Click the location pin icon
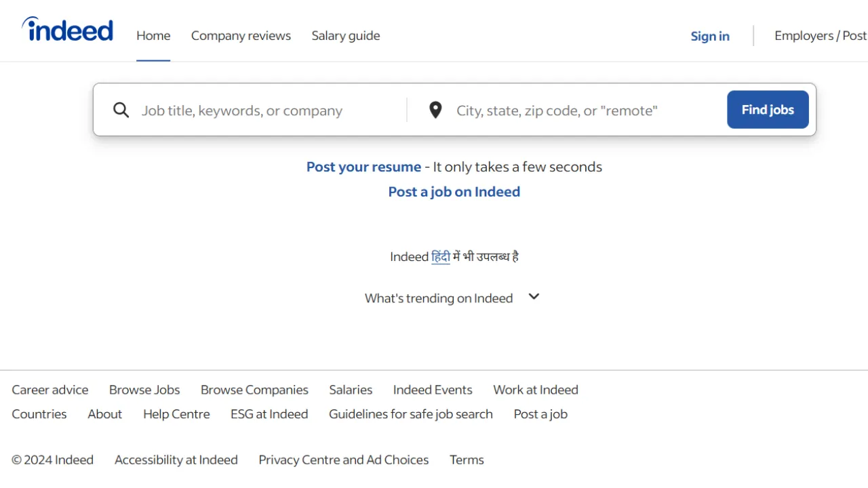 (435, 110)
